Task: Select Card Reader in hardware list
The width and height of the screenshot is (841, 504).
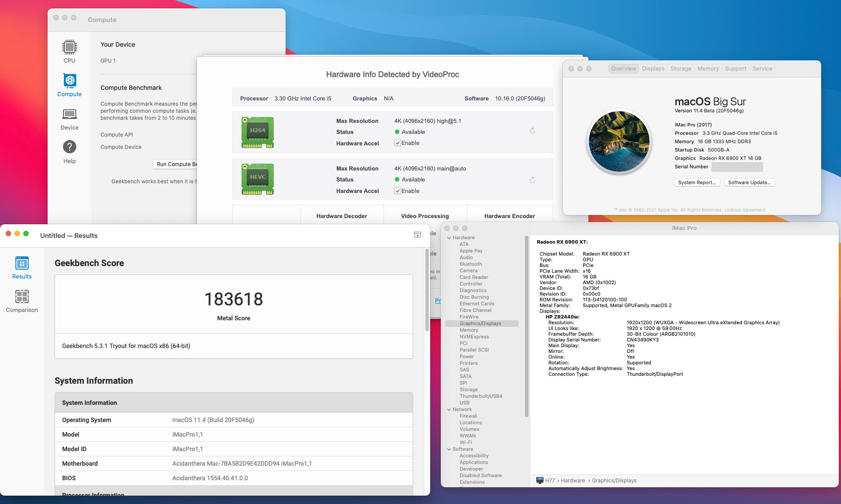Action: pyautogui.click(x=474, y=278)
